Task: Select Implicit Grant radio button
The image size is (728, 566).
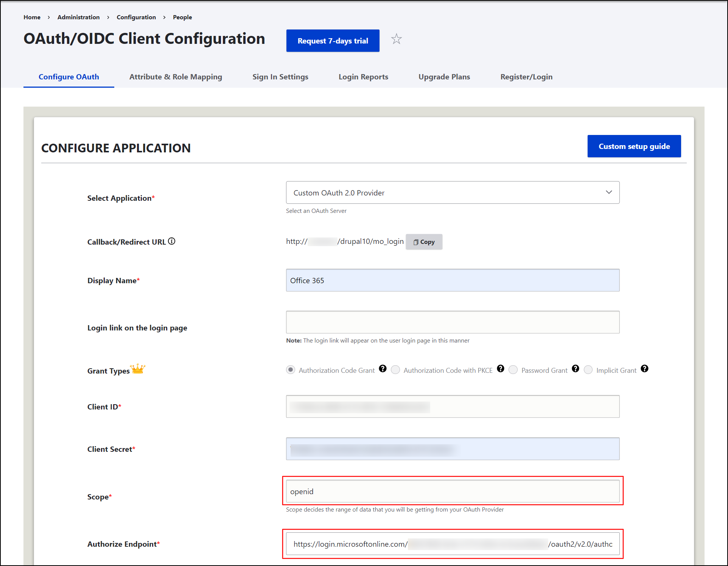Action: 588,370
